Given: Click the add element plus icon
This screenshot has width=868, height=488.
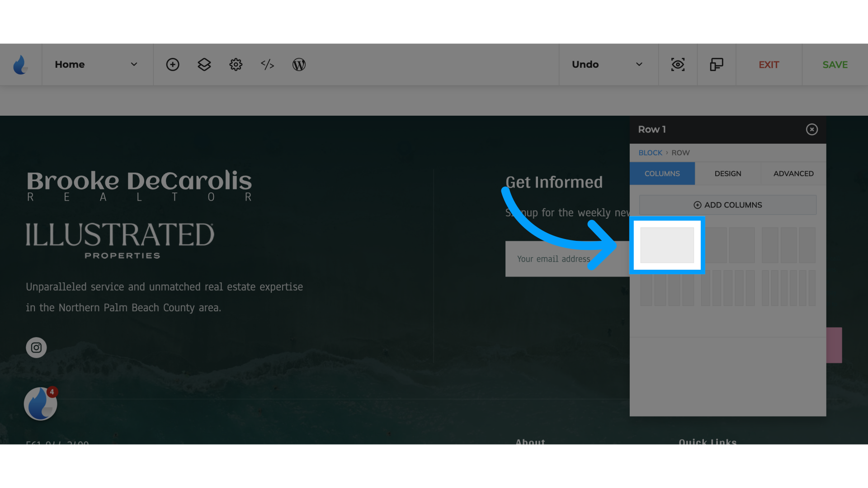Looking at the screenshot, I should 173,65.
